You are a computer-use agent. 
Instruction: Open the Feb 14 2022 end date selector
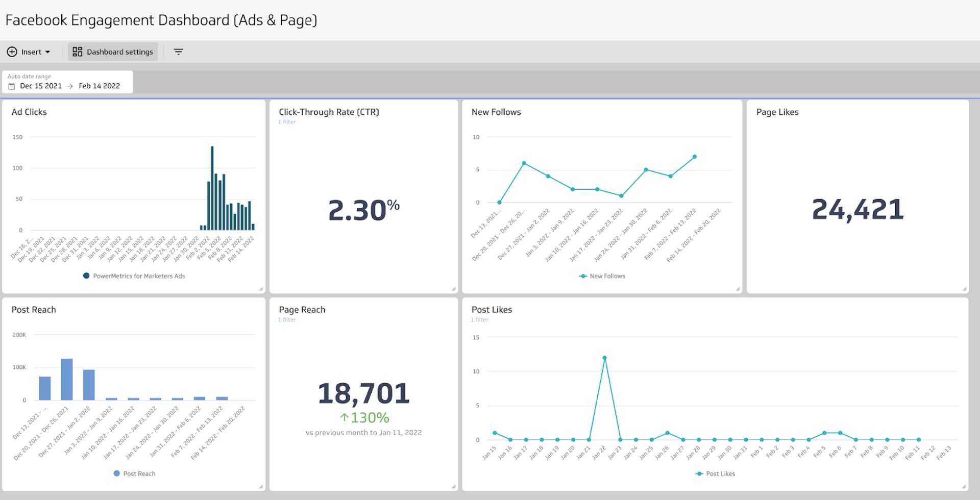pyautogui.click(x=99, y=86)
